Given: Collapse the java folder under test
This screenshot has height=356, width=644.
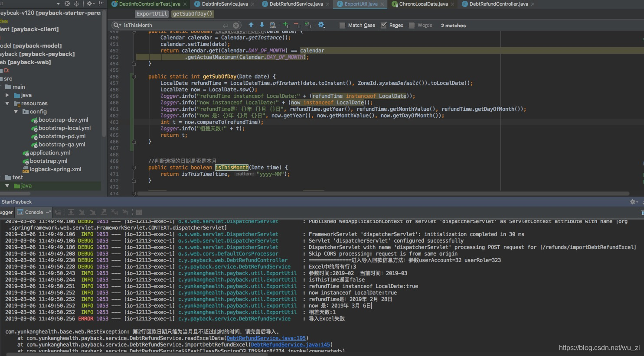Looking at the screenshot, I should tap(7, 186).
